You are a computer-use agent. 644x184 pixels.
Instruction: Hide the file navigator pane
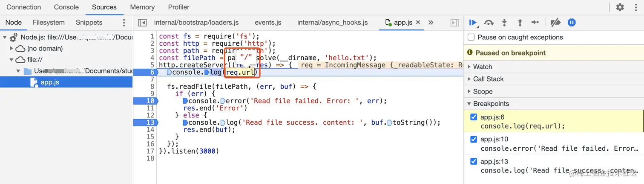click(143, 23)
